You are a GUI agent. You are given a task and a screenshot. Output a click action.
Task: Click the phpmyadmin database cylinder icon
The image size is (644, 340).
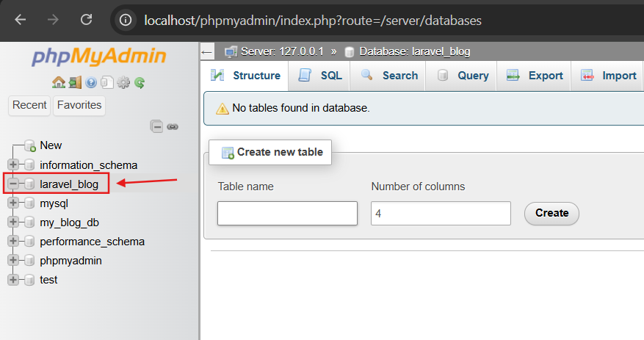[x=29, y=261]
